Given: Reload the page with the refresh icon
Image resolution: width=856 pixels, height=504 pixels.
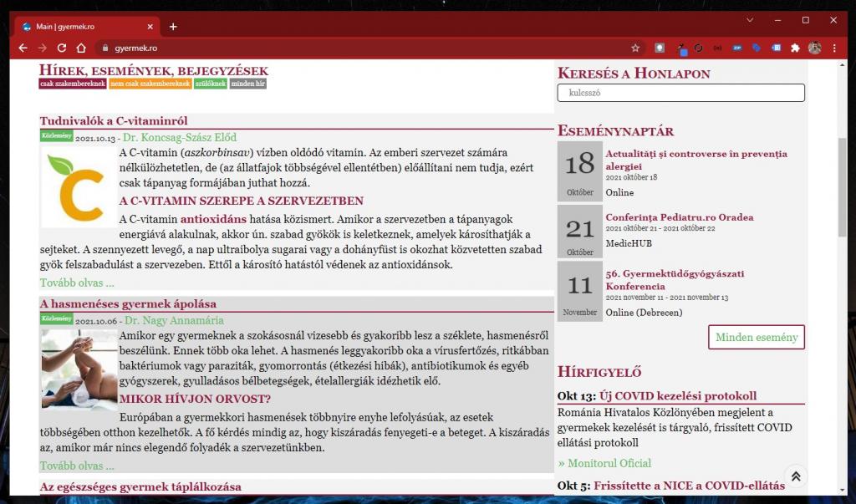Looking at the screenshot, I should tap(62, 48).
